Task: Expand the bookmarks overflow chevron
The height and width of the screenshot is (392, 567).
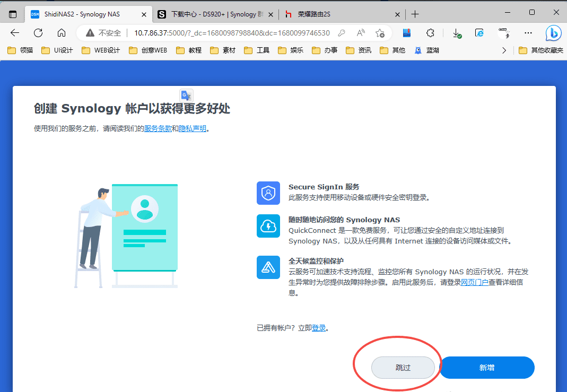Action: click(504, 50)
